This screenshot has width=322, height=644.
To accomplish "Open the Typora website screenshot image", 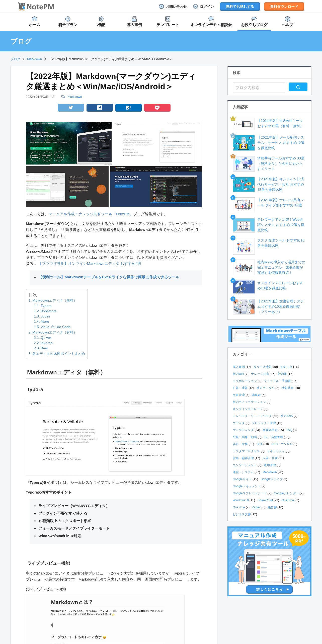I will (105, 437).
